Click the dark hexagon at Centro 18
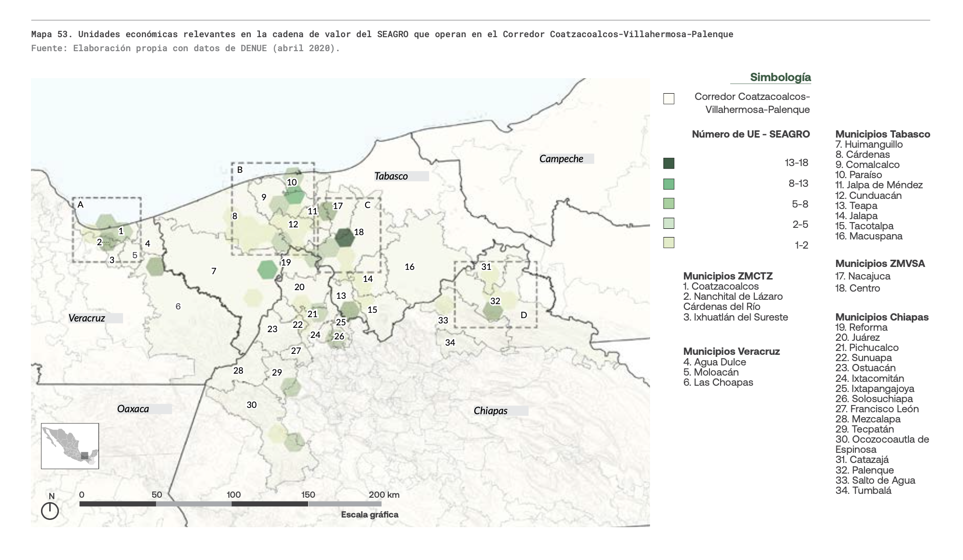Image resolution: width=963 pixels, height=560 pixels. pos(344,238)
